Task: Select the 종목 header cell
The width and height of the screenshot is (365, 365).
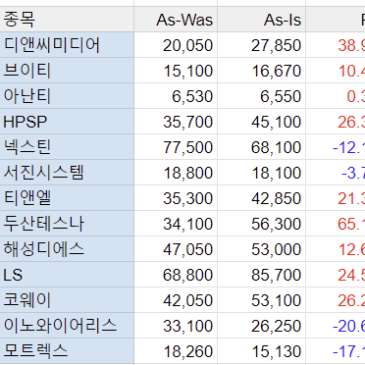Action: click(67, 19)
